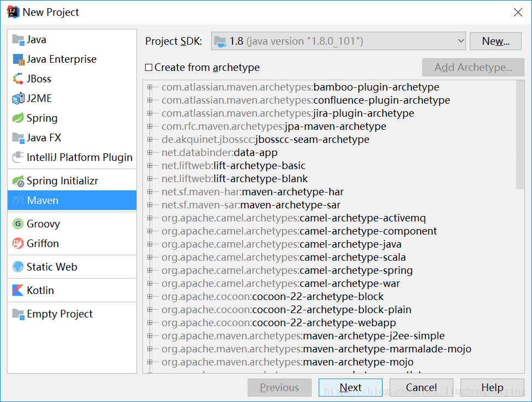Click the Spring Initializr icon
Viewport: 532px width, 402px height.
tap(19, 181)
